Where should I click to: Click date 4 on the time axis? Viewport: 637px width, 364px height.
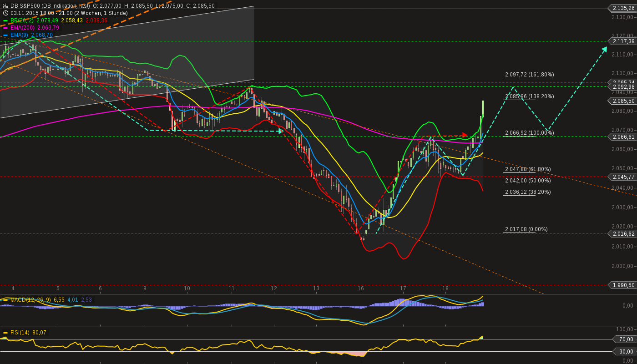[x=13, y=288]
